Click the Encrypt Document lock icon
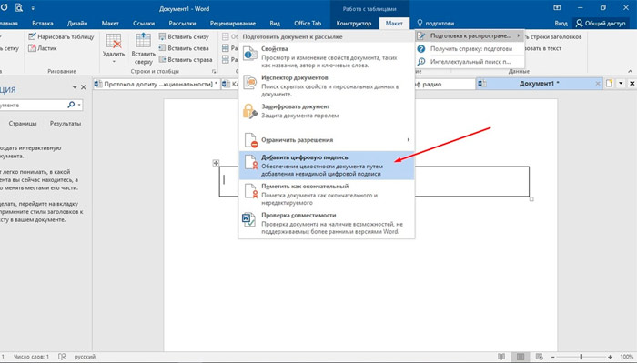The image size is (637, 364). point(250,111)
